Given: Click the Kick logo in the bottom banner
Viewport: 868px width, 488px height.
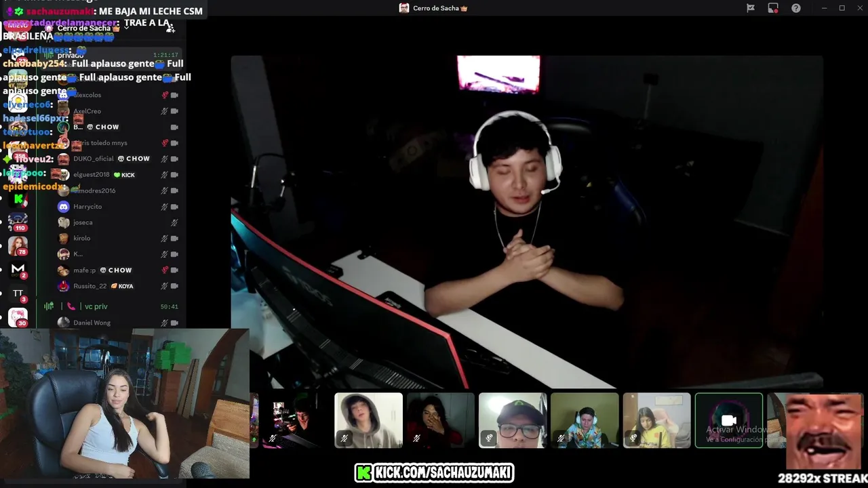Looking at the screenshot, I should click(x=364, y=473).
